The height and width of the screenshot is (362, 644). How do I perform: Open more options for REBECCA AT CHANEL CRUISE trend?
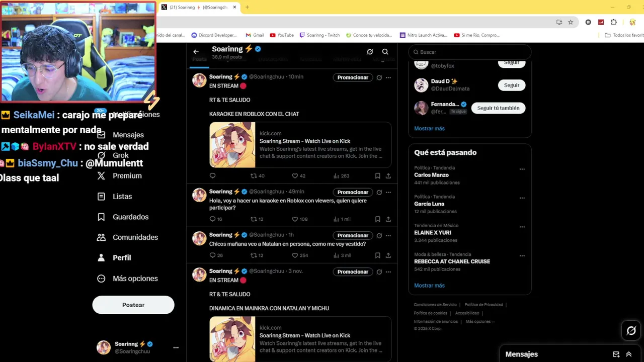(x=522, y=255)
